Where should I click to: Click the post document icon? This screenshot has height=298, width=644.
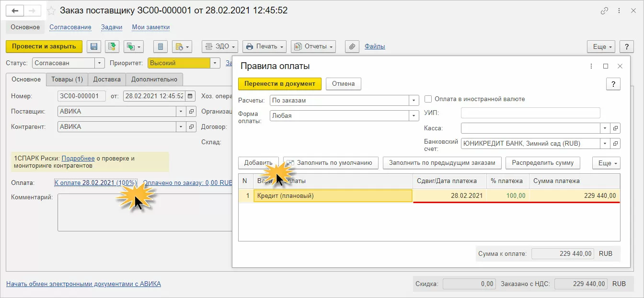click(x=112, y=46)
